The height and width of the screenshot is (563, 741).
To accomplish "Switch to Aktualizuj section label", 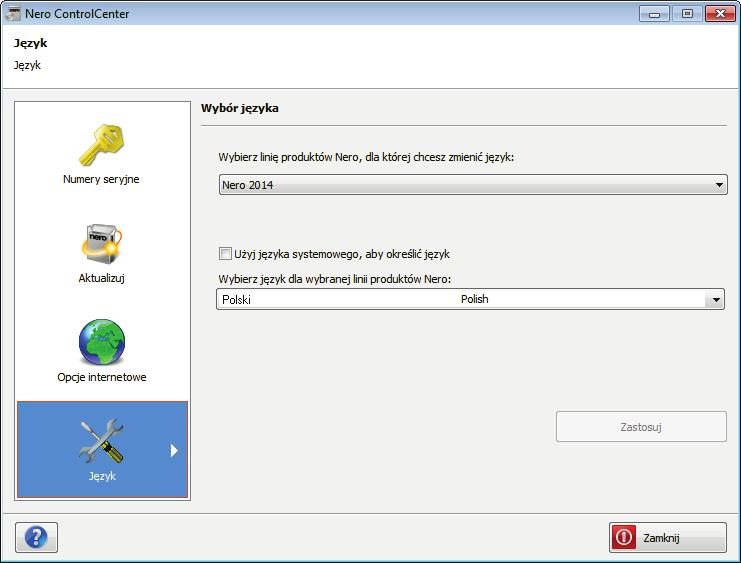I will (x=102, y=278).
